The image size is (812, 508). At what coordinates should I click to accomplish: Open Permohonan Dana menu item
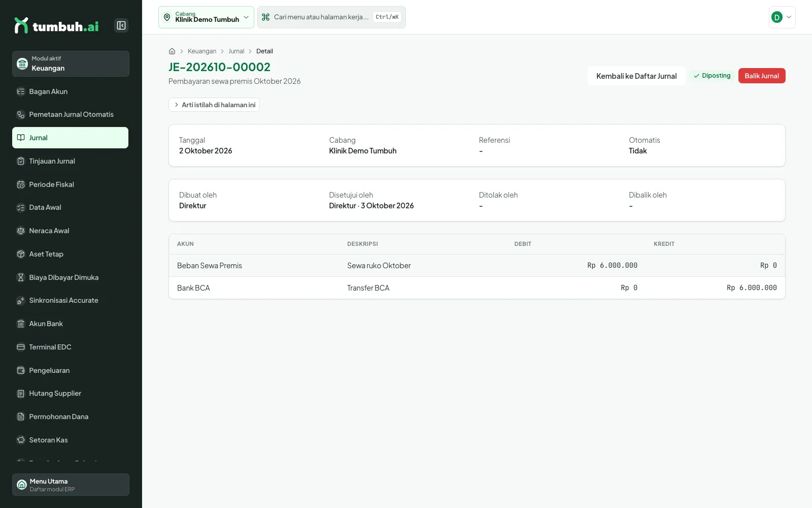click(70, 417)
